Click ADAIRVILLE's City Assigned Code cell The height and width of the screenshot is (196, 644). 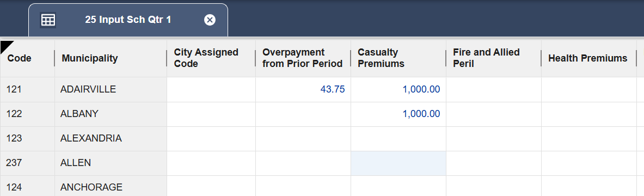(211, 90)
